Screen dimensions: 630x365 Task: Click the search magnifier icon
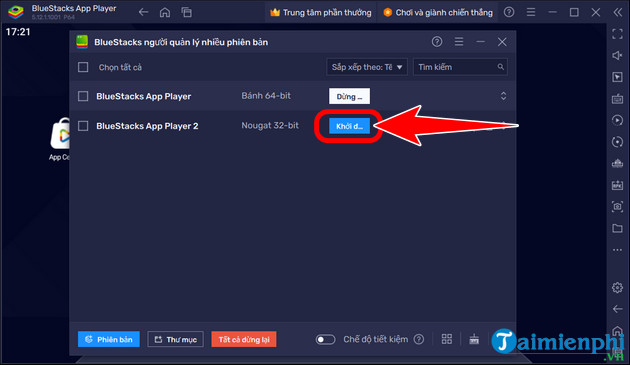click(x=501, y=67)
